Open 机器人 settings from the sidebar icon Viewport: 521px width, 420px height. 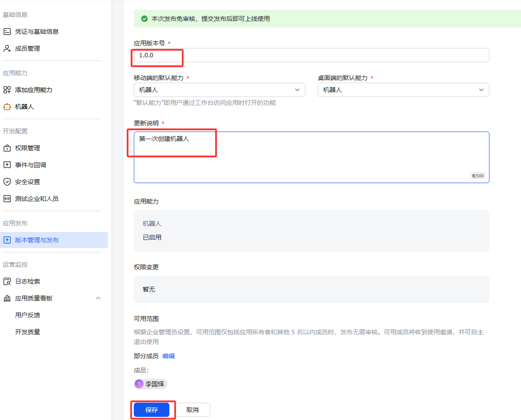point(6,106)
